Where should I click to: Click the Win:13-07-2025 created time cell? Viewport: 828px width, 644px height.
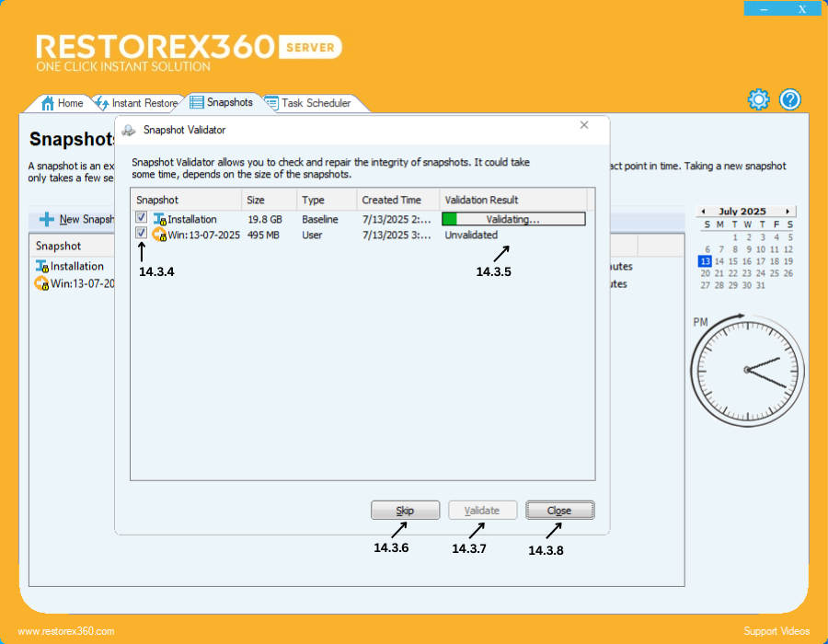(396, 235)
